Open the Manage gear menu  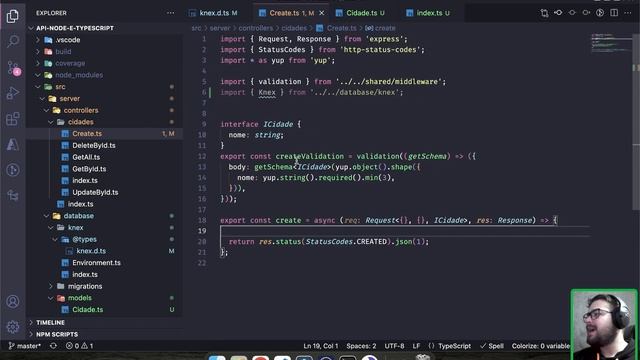click(x=13, y=327)
